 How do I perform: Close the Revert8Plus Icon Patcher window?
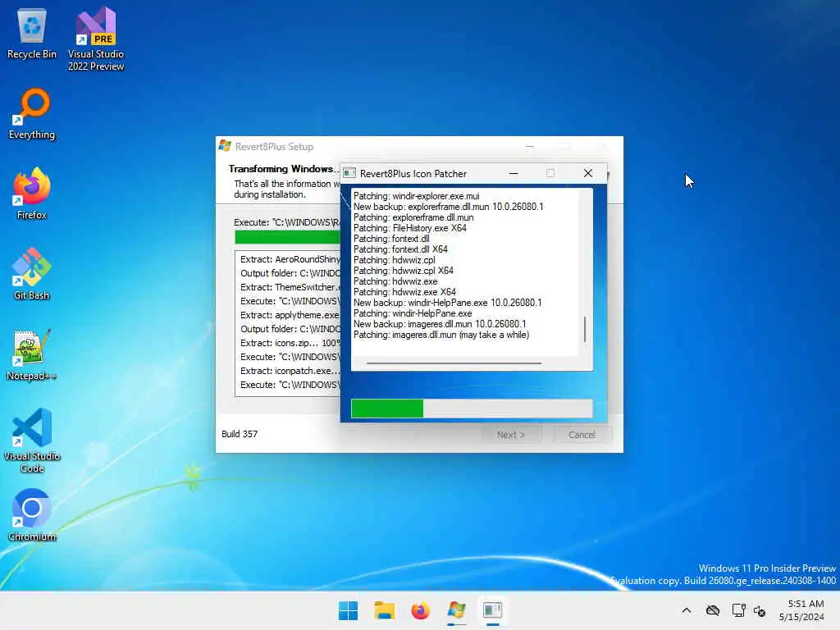(x=587, y=173)
